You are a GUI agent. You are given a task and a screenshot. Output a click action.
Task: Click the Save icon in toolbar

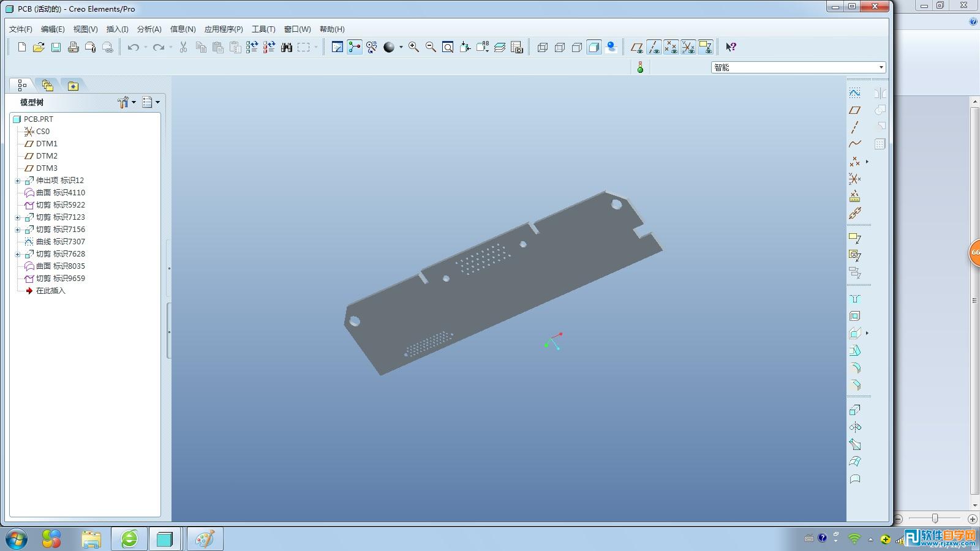pyautogui.click(x=56, y=47)
